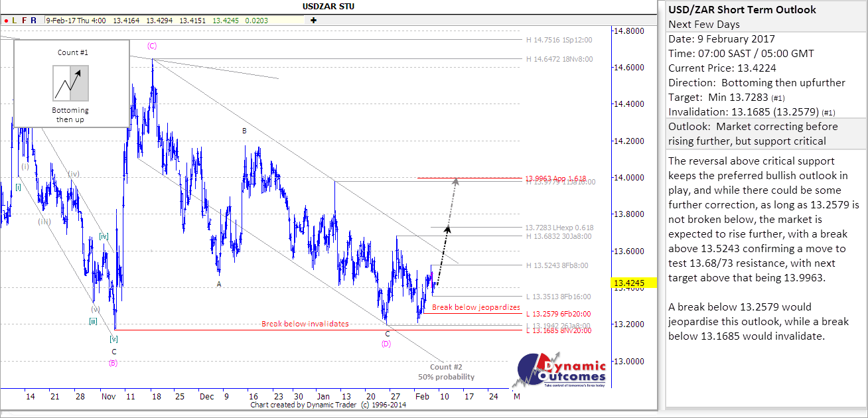
Task: Click the magenta (D) wave label
Action: coord(386,344)
